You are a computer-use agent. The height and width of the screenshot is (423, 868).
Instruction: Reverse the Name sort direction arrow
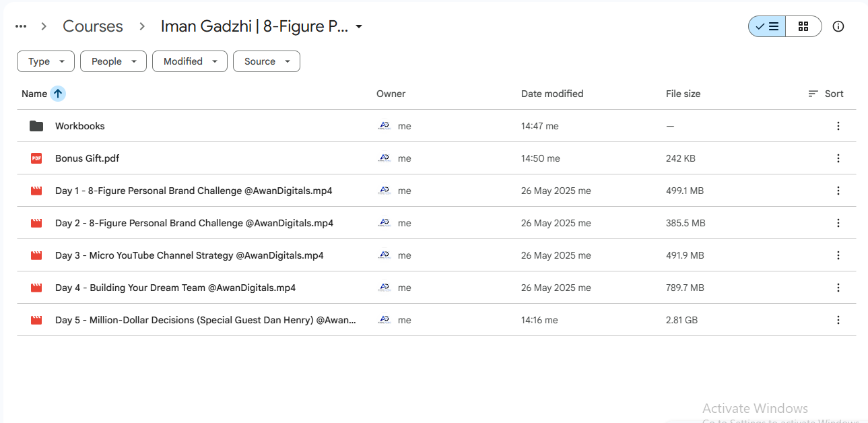tap(58, 94)
